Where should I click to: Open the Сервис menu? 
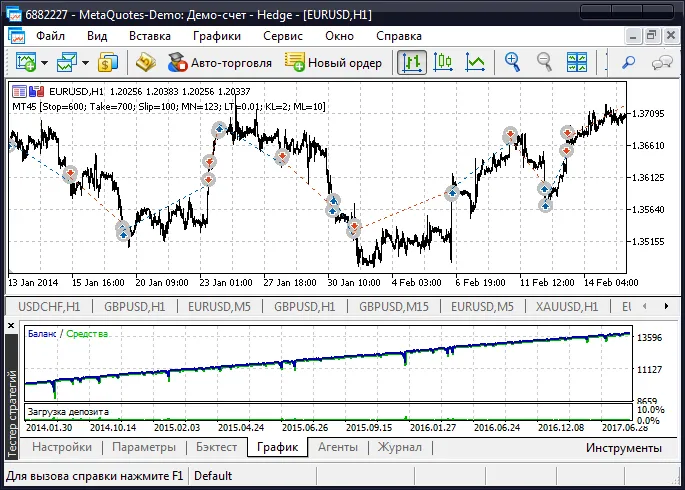point(283,35)
